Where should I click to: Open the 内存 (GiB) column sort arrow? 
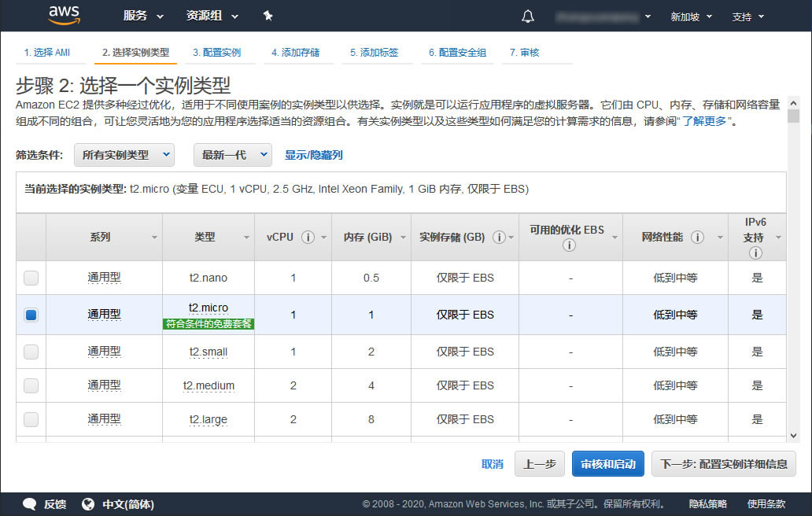point(403,238)
